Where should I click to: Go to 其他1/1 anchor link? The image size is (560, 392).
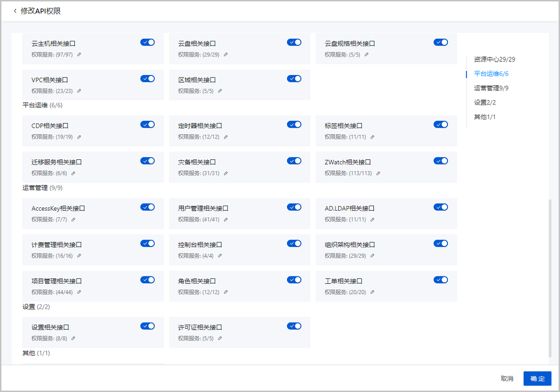point(484,117)
